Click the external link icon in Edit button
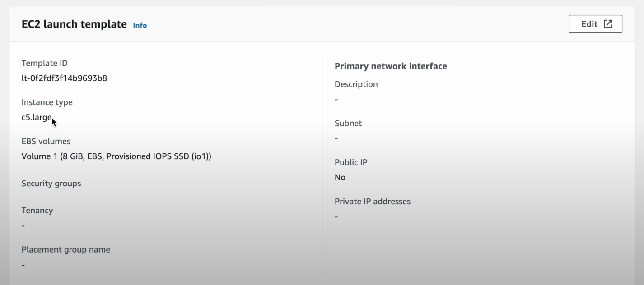Screen dimensions: 644x285 608,24
